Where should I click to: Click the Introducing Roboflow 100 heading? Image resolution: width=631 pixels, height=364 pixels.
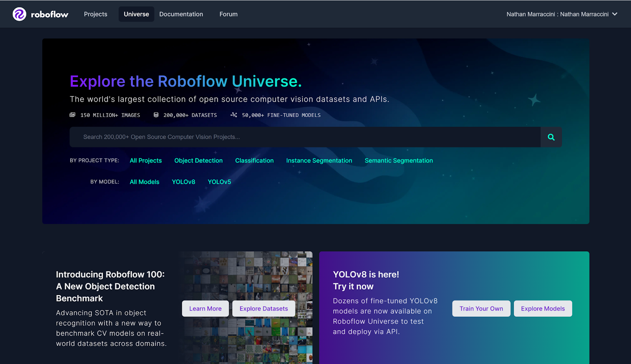(110, 286)
